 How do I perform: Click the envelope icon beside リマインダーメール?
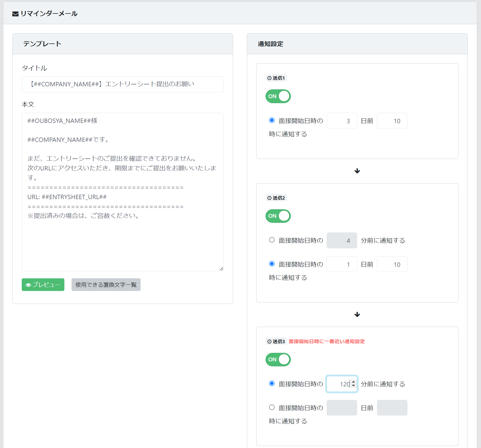point(15,14)
